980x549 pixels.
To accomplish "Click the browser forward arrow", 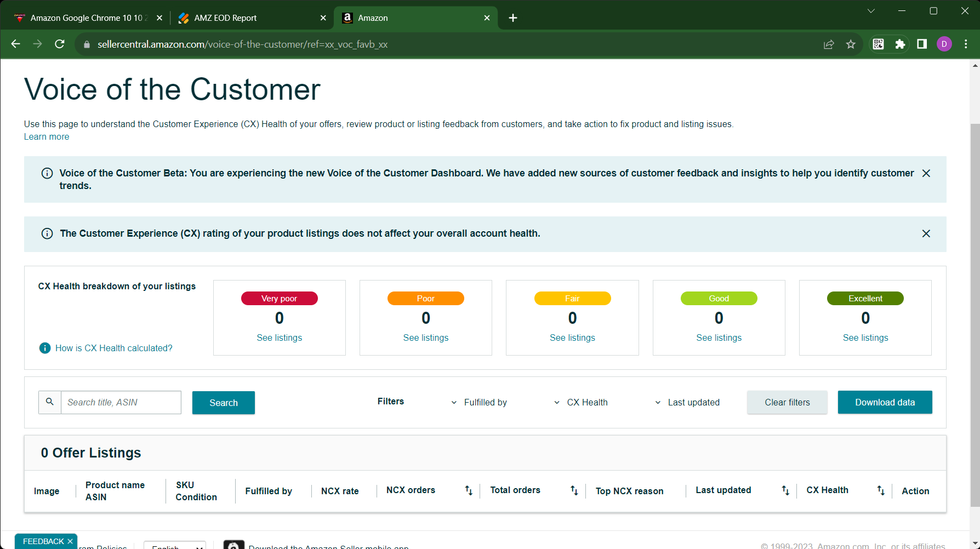I will coord(38,44).
